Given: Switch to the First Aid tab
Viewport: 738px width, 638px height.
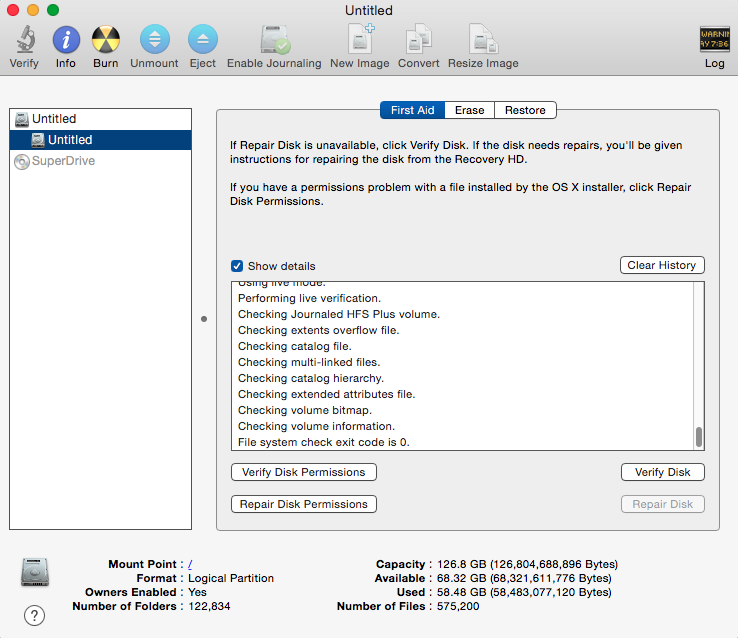Looking at the screenshot, I should point(412,110).
